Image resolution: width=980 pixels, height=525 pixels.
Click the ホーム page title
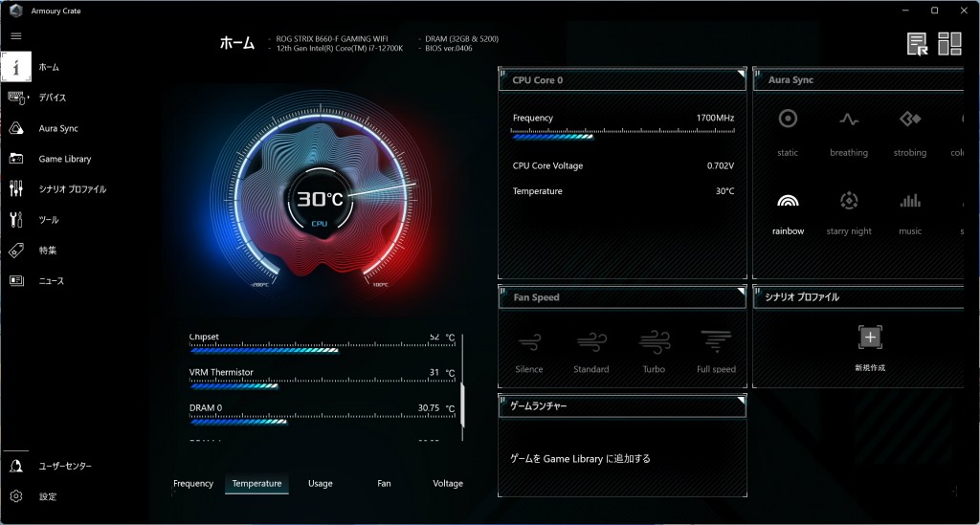[237, 43]
